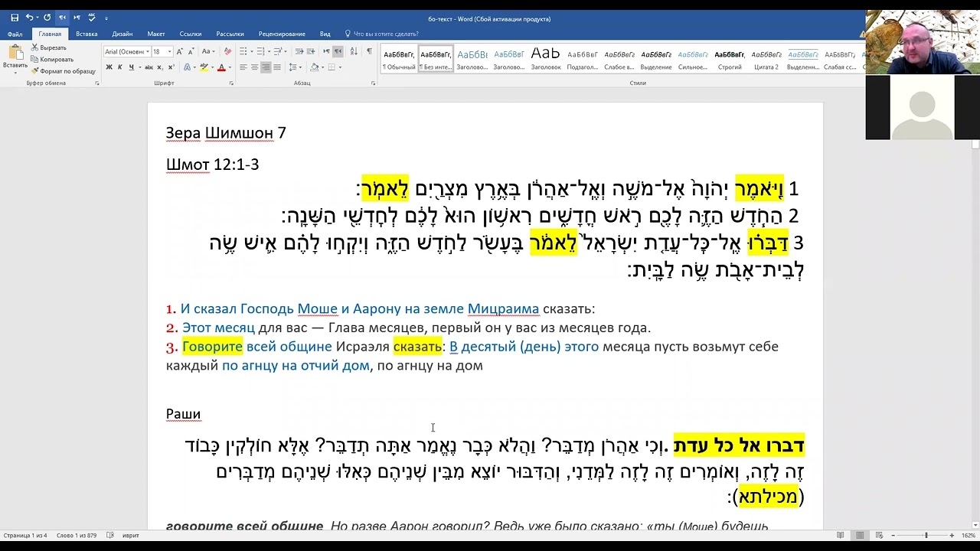Image resolution: width=980 pixels, height=551 pixels.
Task: Open the text effects A icon
Action: (187, 67)
